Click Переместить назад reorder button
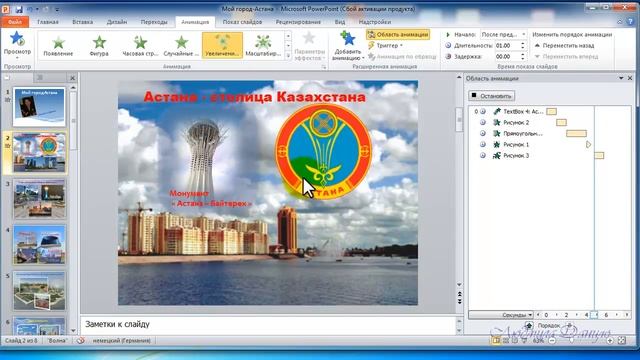 pyautogui.click(x=564, y=46)
